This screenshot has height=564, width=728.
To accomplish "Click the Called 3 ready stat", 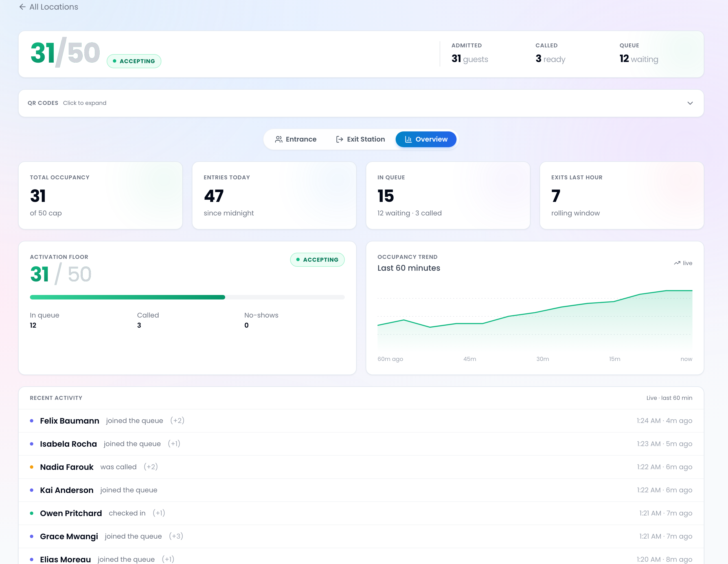I will point(550,53).
